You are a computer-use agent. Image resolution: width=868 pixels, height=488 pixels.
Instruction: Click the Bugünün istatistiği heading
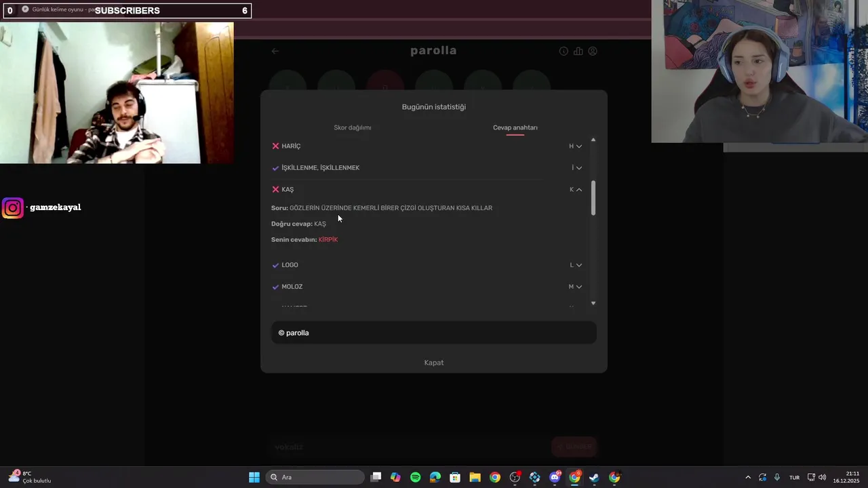[x=434, y=107]
